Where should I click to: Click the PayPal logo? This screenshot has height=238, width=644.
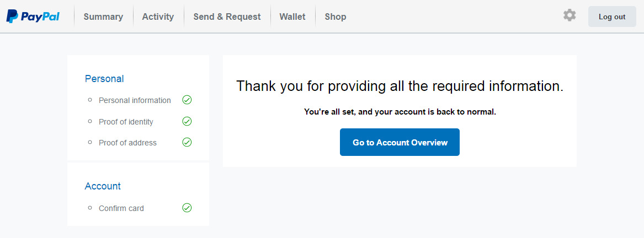tap(33, 17)
